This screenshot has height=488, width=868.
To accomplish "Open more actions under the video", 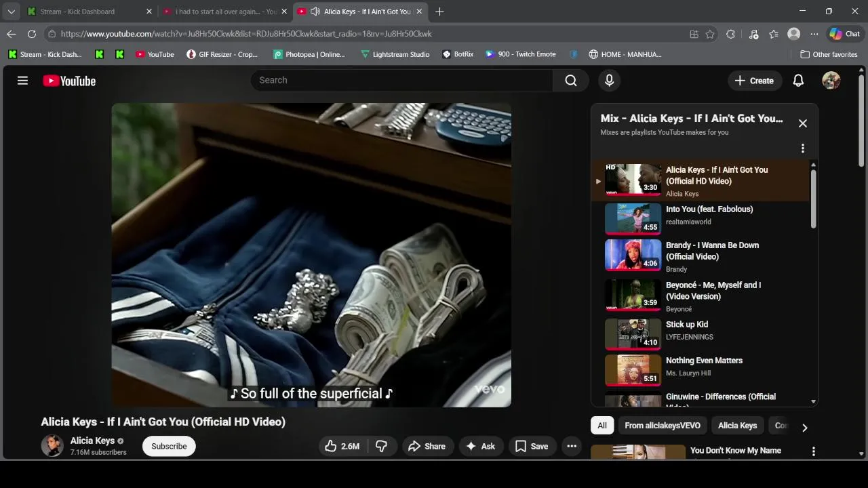I will click(x=572, y=446).
